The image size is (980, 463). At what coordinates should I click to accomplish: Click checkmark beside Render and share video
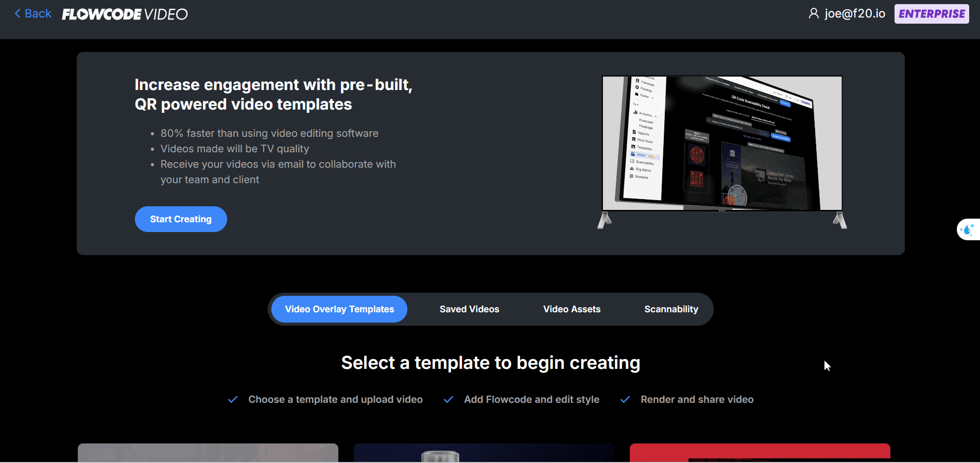625,400
